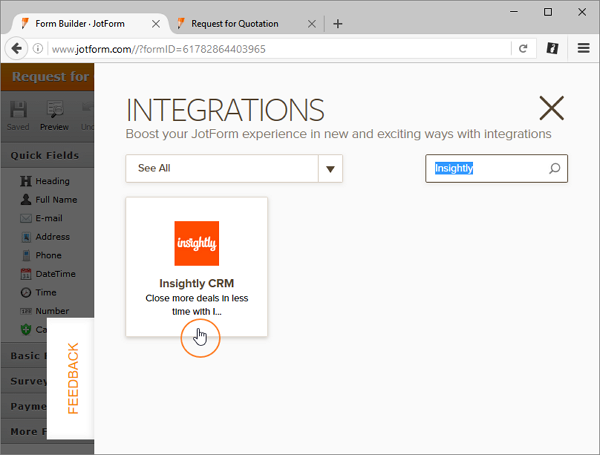This screenshot has height=455, width=600.
Task: Go back using browser back arrow
Action: (16, 48)
